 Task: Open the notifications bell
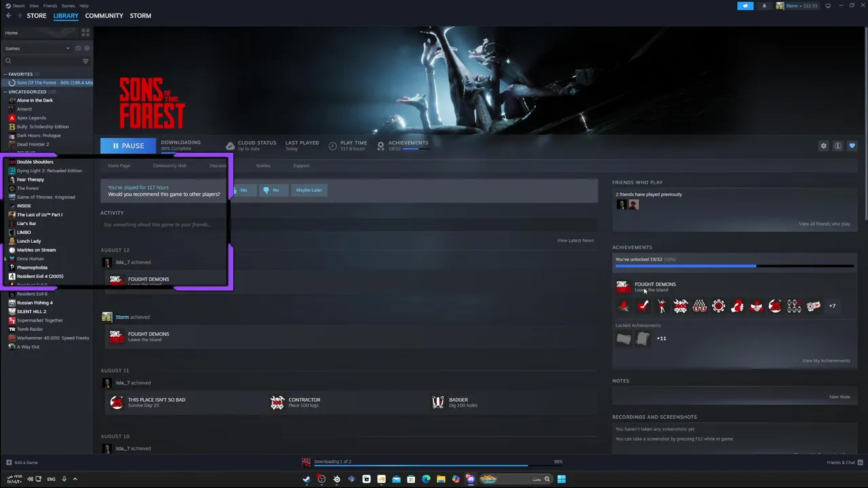(764, 5)
